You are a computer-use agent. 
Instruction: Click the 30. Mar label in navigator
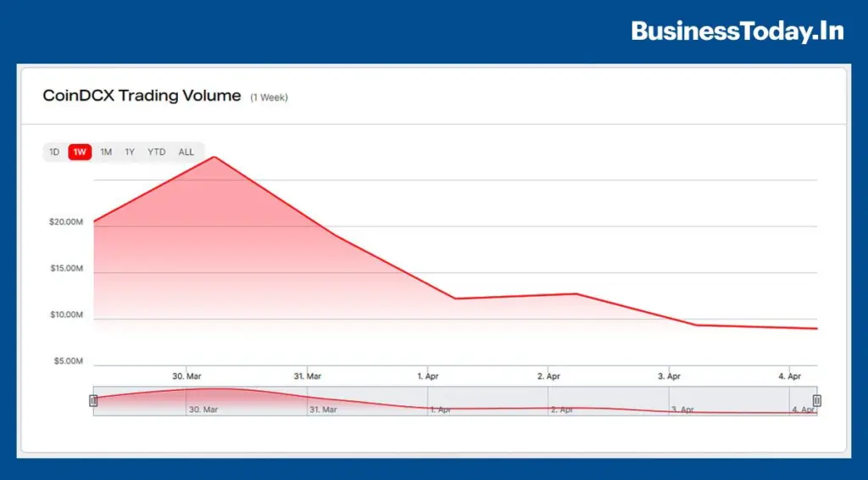203,410
